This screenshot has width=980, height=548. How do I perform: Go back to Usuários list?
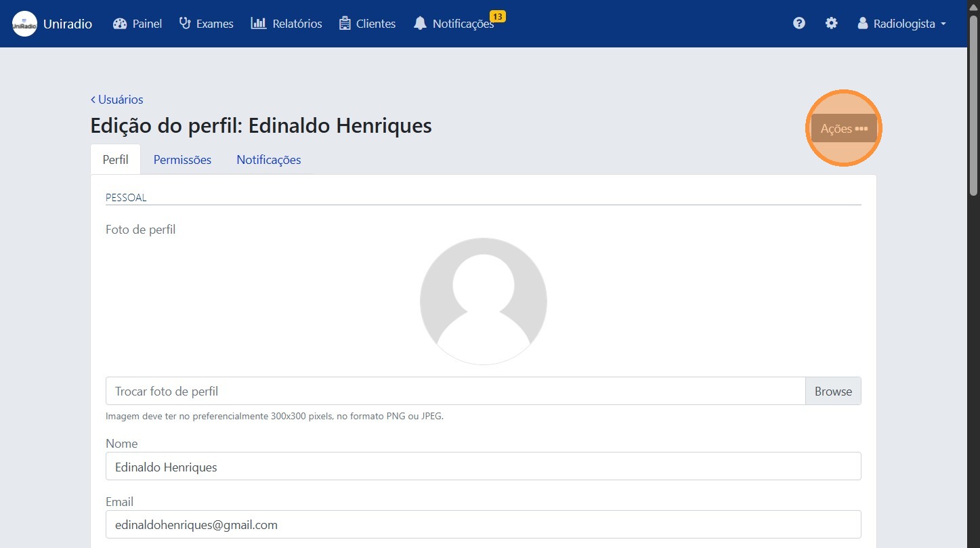pos(117,100)
